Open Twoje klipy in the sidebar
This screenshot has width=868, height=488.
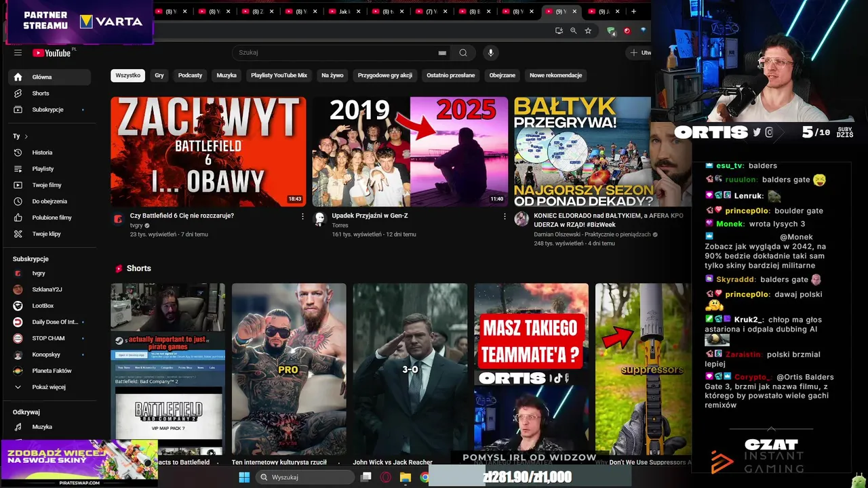tap(50, 234)
